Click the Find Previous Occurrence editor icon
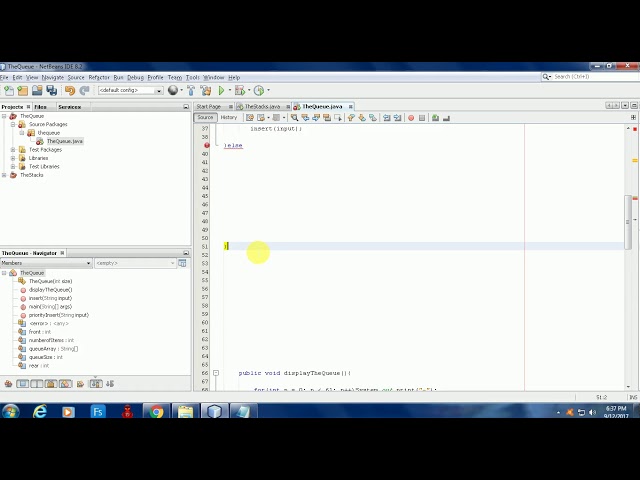The height and width of the screenshot is (480, 640). coord(305,118)
